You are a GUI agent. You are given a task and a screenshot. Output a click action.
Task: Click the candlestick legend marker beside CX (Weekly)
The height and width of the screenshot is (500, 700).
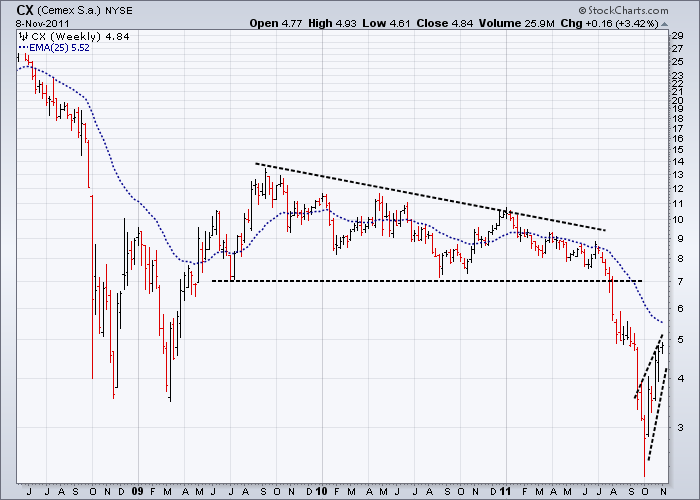pos(24,37)
